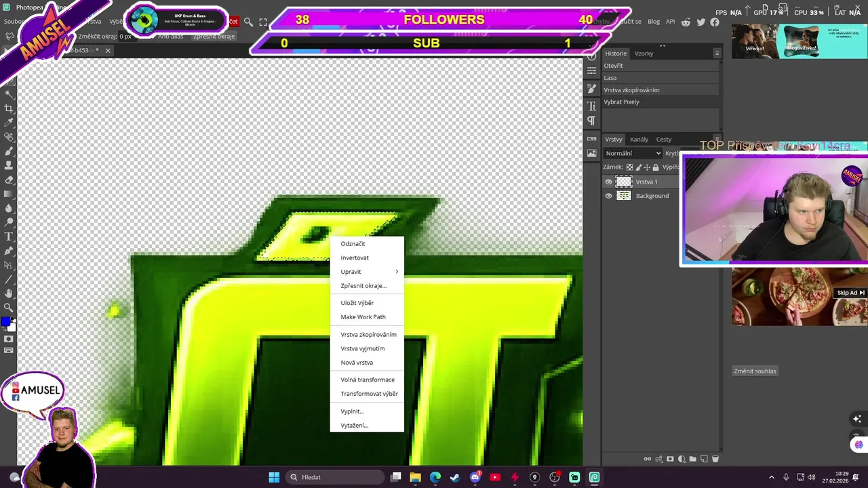Click the Změnit souhlas button

pyautogui.click(x=755, y=371)
